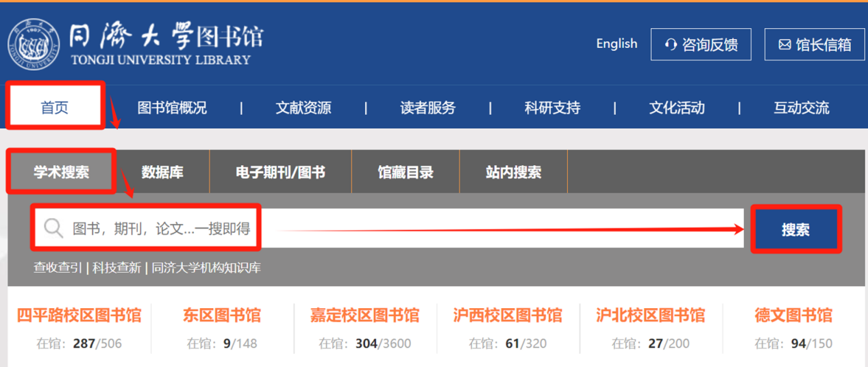Viewport: 868px width, 367px height.
Task: Click the magnifying glass search icon
Action: tap(53, 228)
